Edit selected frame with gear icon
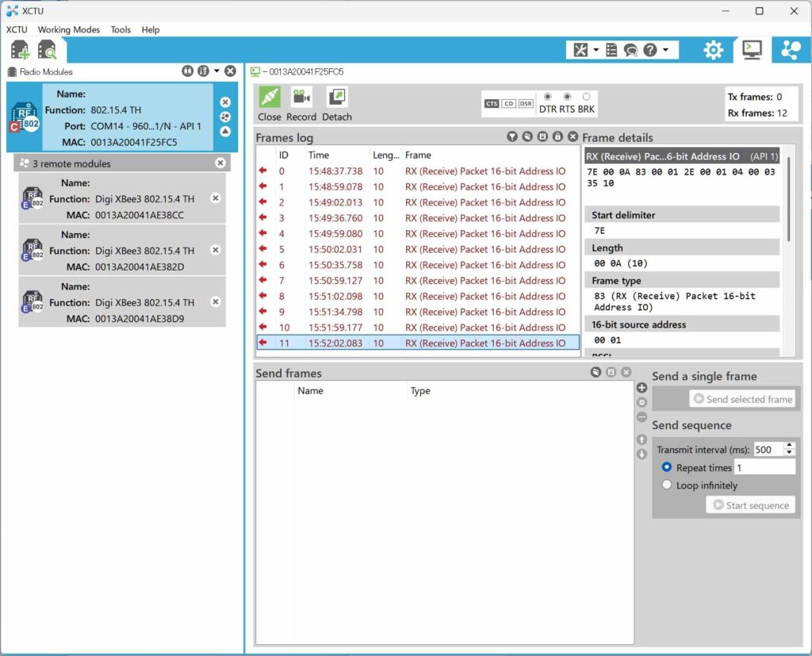The height and width of the screenshot is (656, 812). point(642,402)
